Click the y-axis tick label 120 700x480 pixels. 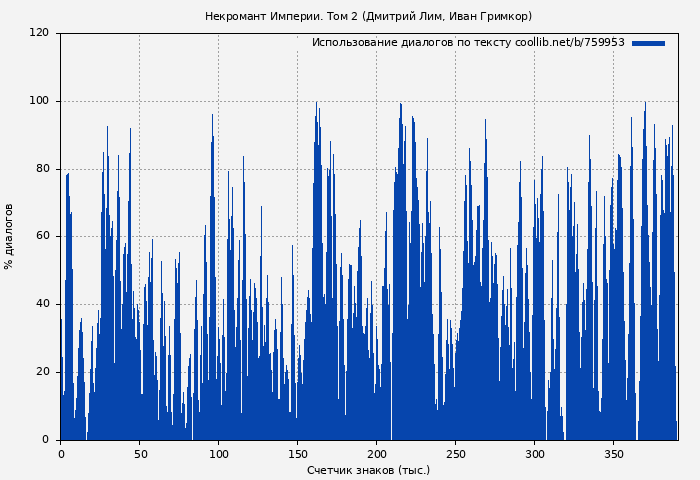39,33
